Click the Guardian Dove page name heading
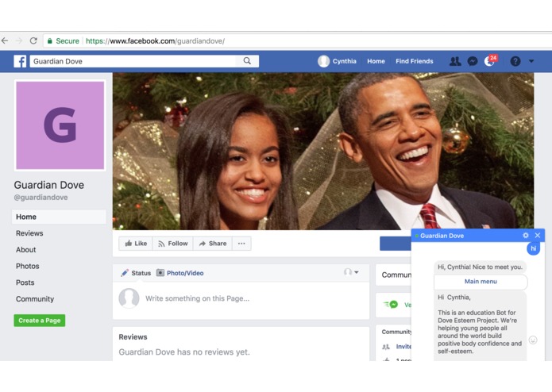 tap(49, 185)
